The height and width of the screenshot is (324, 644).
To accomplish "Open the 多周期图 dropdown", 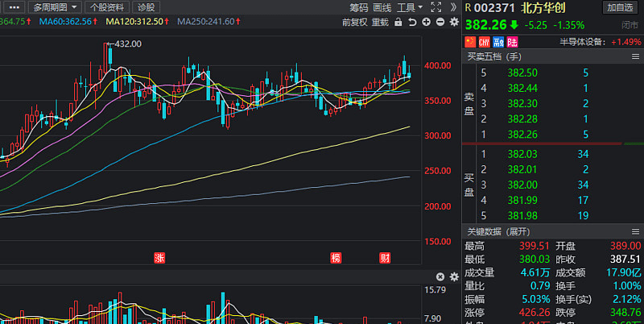I will [55, 7].
